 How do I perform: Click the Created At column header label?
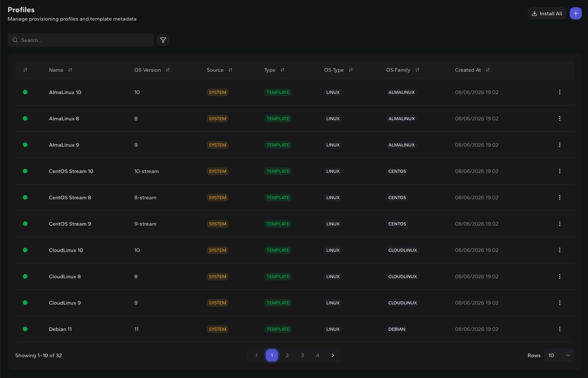(468, 70)
